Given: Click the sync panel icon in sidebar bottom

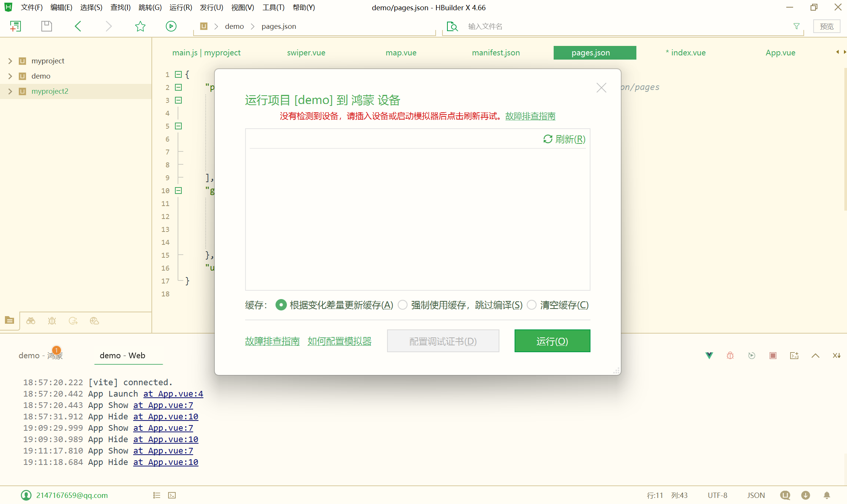Looking at the screenshot, I should pyautogui.click(x=73, y=321).
